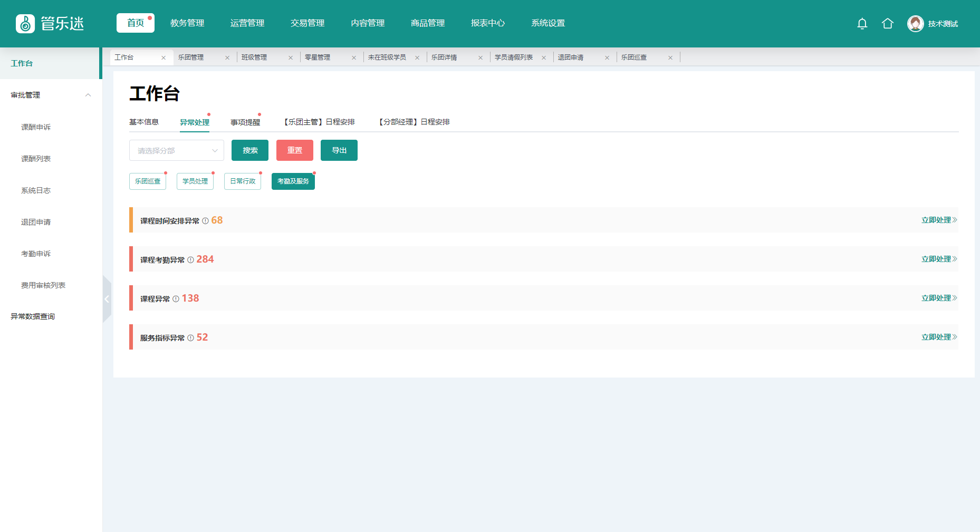Click info icon beside 服务指标异常
The image size is (980, 532).
(190, 338)
